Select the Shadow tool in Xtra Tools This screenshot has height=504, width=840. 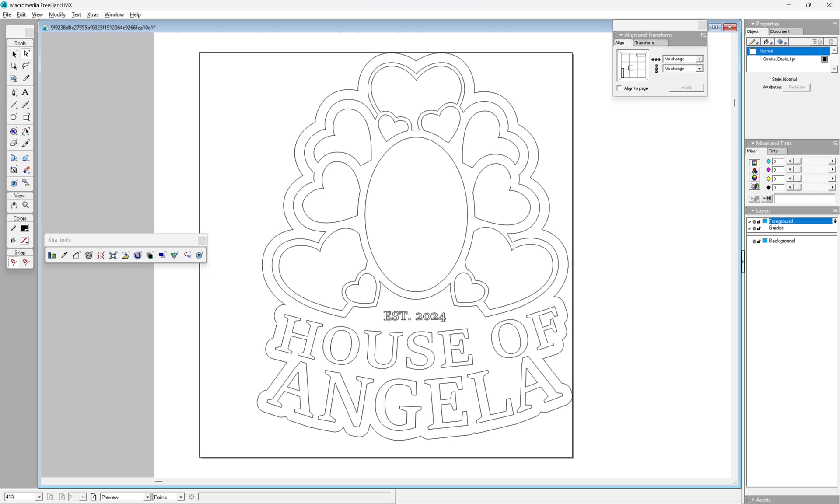click(162, 255)
